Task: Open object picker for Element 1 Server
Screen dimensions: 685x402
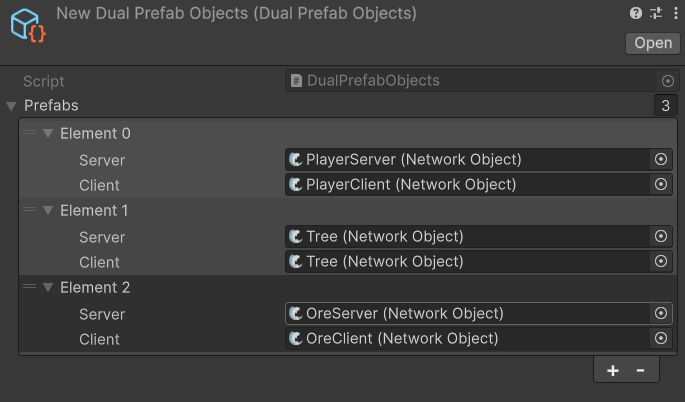Action: pos(660,237)
